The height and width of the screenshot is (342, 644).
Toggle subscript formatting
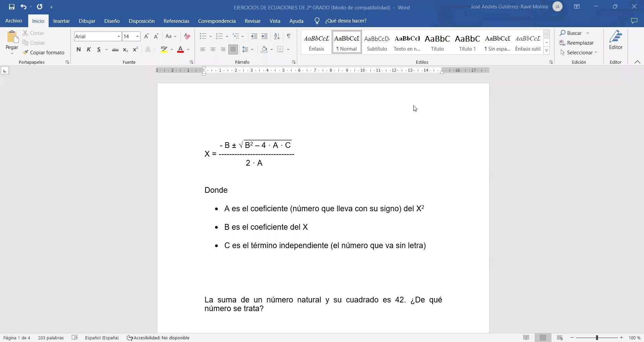coord(125,50)
